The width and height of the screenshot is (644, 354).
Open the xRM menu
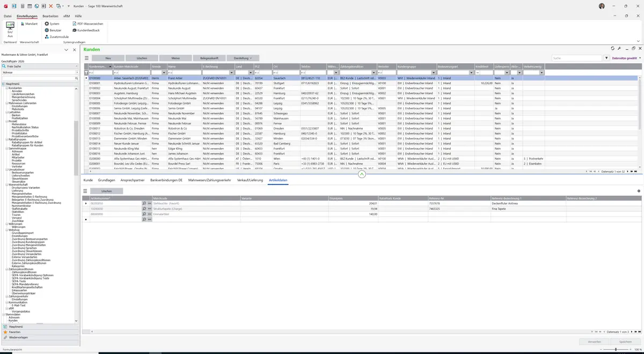[67, 16]
